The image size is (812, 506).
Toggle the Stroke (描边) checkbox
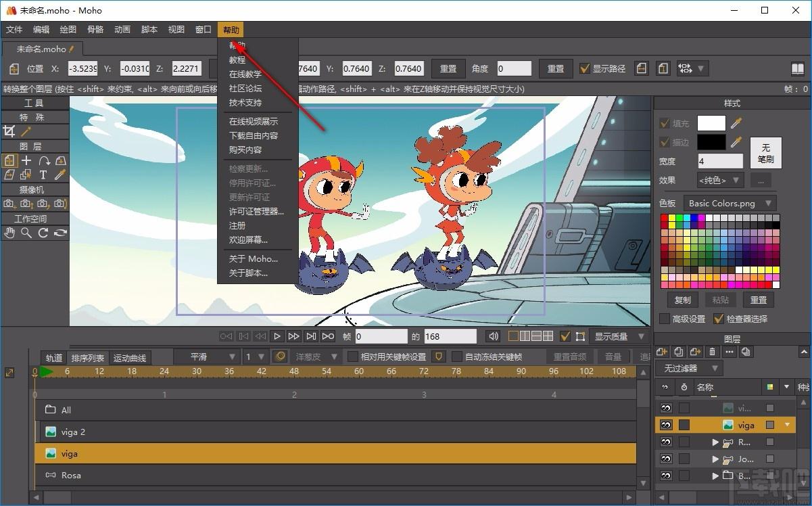click(x=665, y=142)
